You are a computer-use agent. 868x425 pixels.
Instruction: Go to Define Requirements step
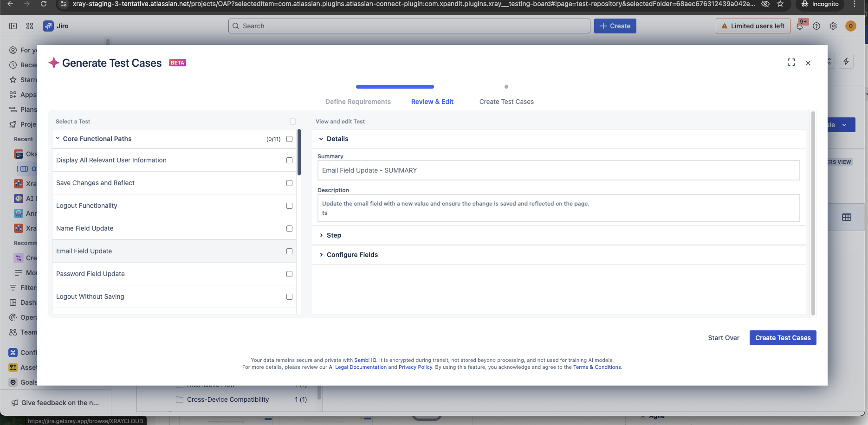(x=358, y=102)
